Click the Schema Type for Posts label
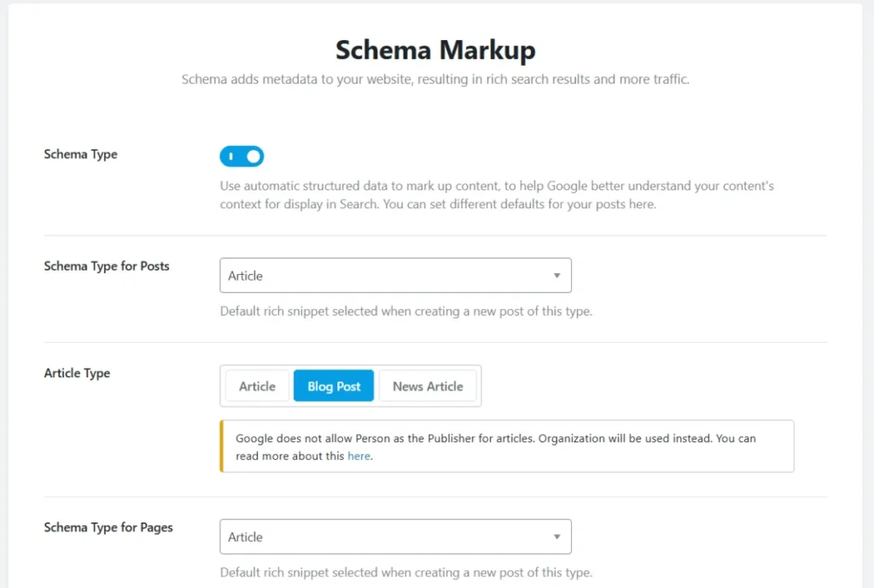Image resolution: width=874 pixels, height=588 pixels. coord(106,265)
